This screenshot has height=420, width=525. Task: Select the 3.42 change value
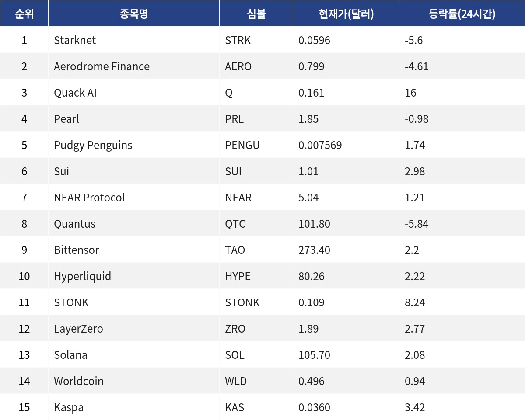pyautogui.click(x=415, y=407)
